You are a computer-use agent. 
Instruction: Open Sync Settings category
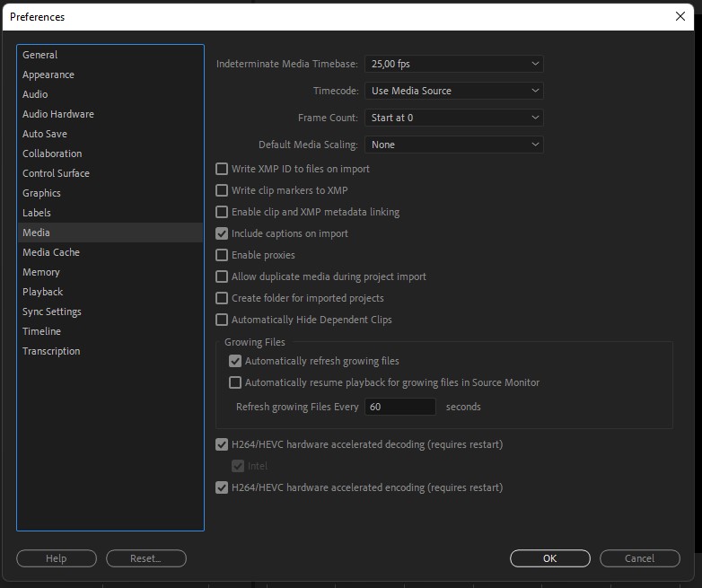(x=110, y=311)
